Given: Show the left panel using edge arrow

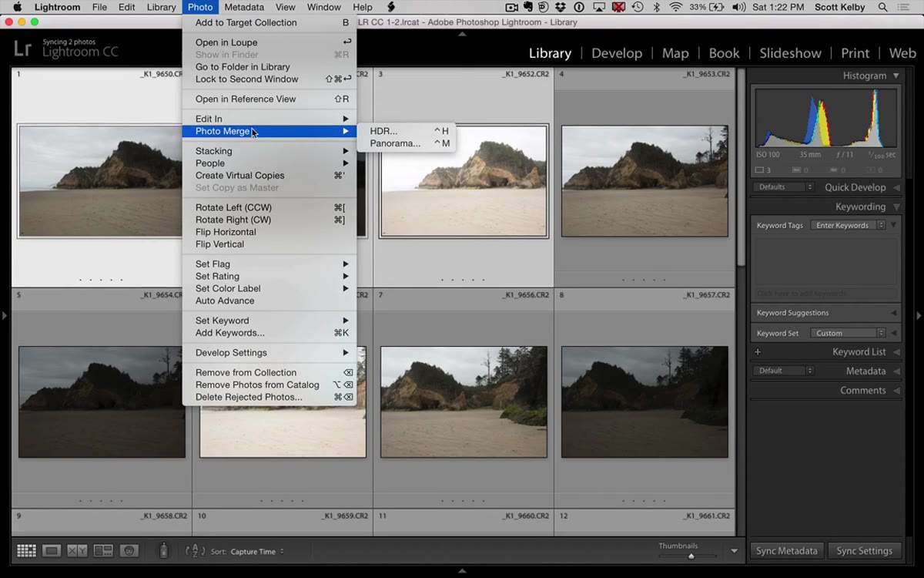Looking at the screenshot, I should [4, 315].
